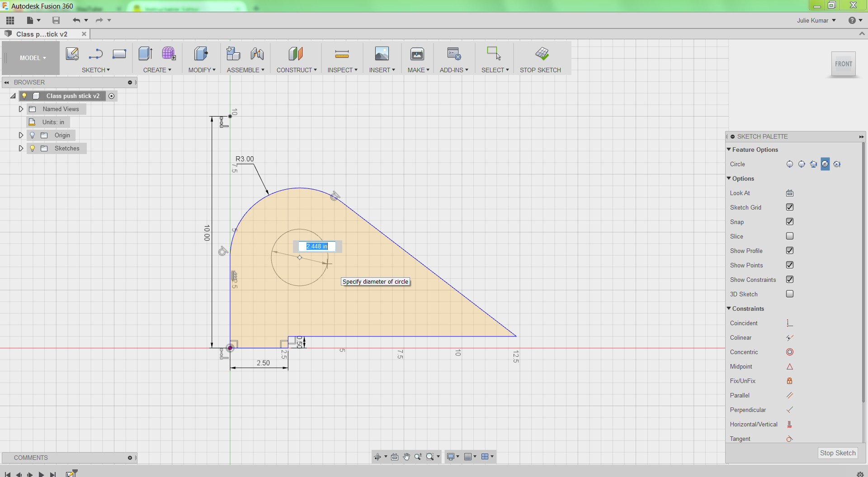This screenshot has height=477, width=868.
Task: Collapse the Feature Options section
Action: (729, 150)
